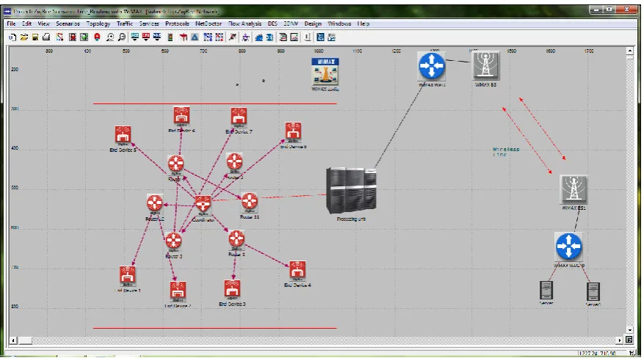The image size is (644, 361).
Task: Open the 3DNV menu
Action: point(291,23)
